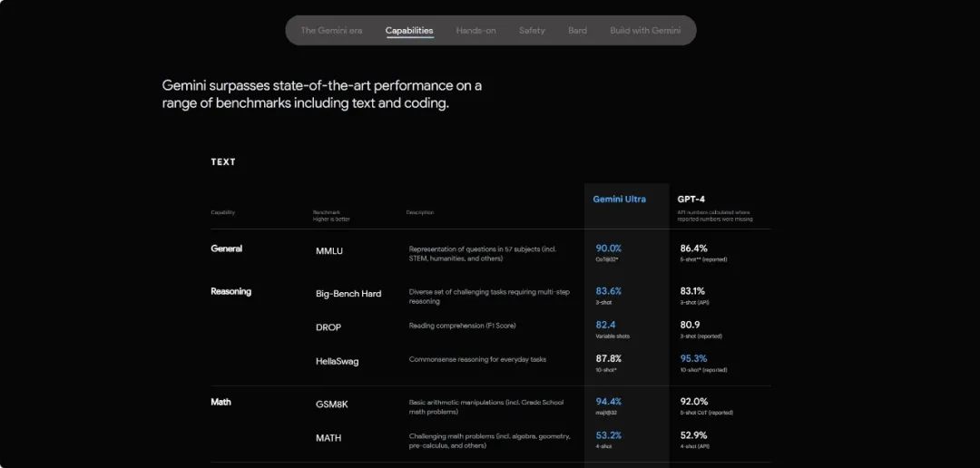The image size is (980, 468).
Task: Click the Gemini Ultra column header
Action: pyautogui.click(x=620, y=199)
